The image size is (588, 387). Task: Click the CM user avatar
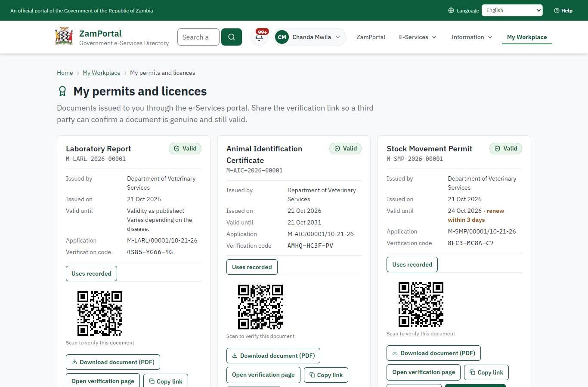coord(282,37)
